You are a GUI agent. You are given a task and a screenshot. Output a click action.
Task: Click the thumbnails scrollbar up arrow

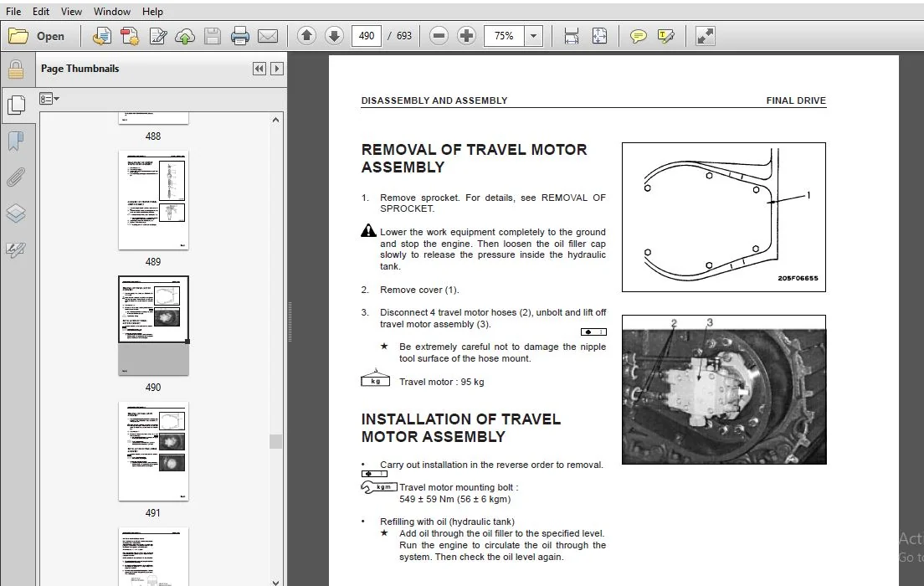275,120
